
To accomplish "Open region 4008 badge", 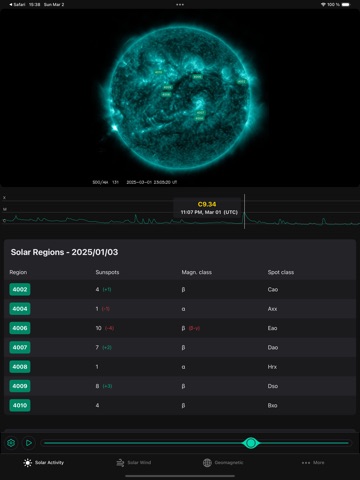I will pyautogui.click(x=20, y=367).
